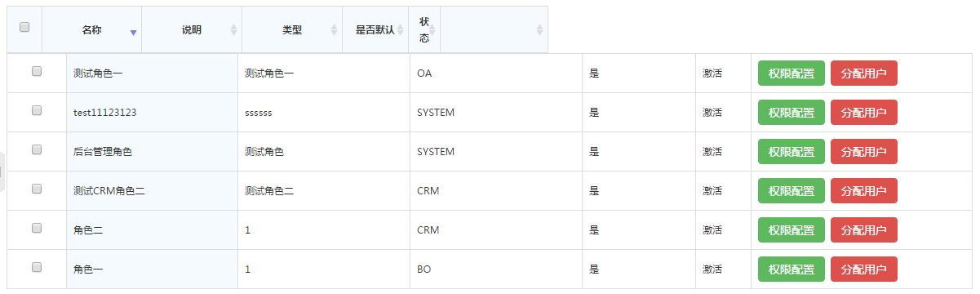Assign users (分配用户) for 后台管理角色
This screenshot has width=980, height=294.
(864, 152)
